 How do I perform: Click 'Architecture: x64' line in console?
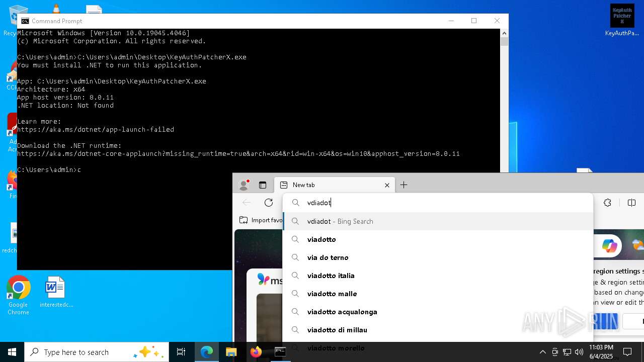(x=51, y=89)
